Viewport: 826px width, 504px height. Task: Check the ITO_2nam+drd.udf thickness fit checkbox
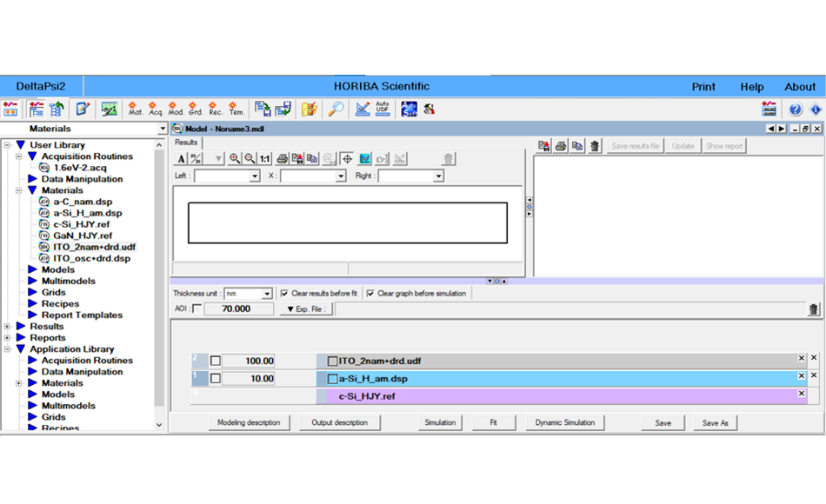pyautogui.click(x=216, y=361)
